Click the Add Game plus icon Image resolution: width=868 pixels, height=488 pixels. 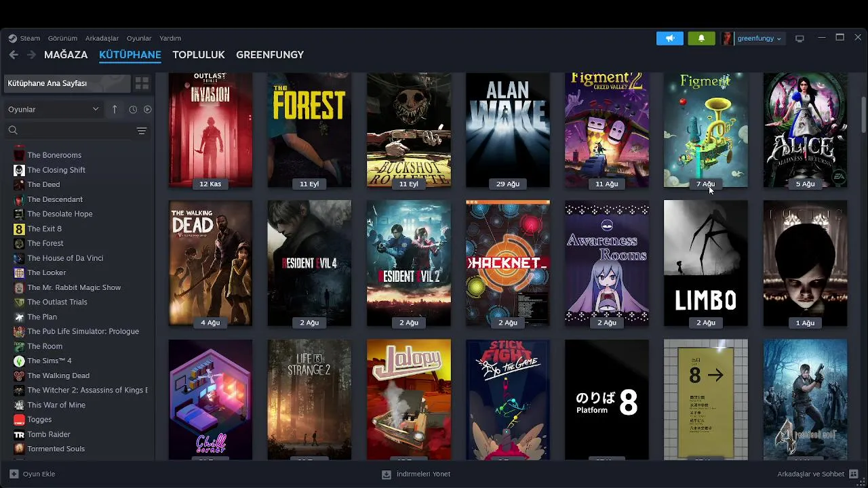[x=14, y=474]
